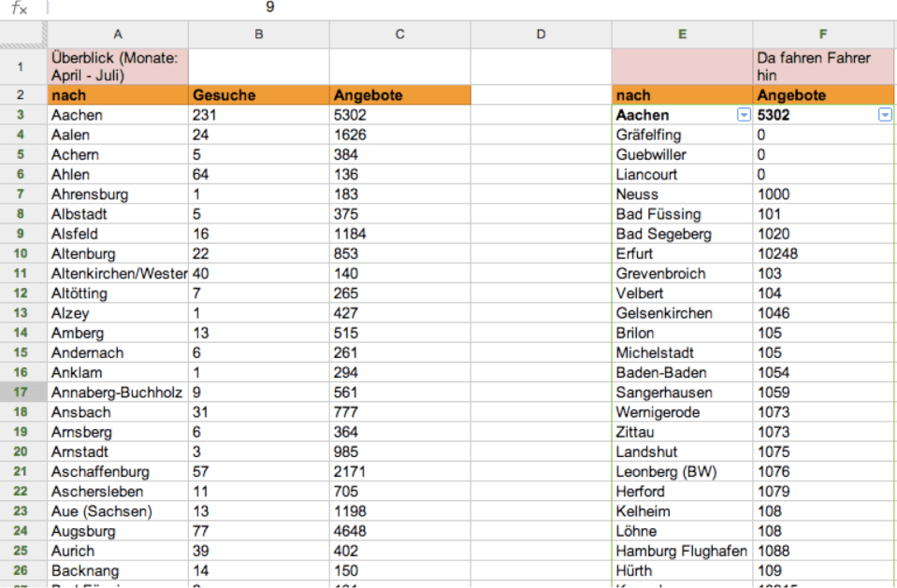Screen dimensions: 897x588
Task: Open the filter dropdown in cell F3 showing 5302
Action: (x=884, y=115)
